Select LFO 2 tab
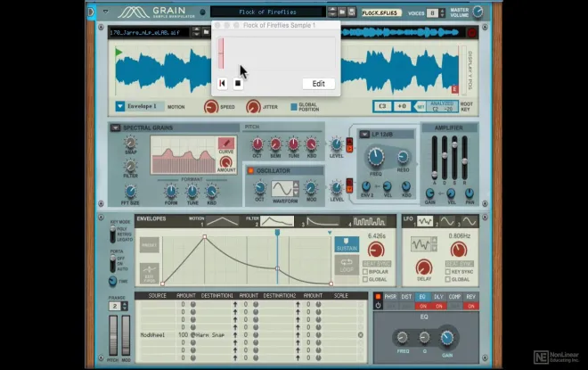This screenshot has height=370, width=588. tap(447, 221)
